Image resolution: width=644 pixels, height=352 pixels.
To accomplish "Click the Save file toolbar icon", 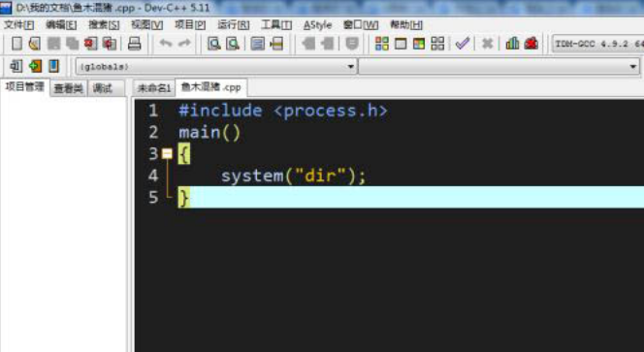I will [x=53, y=44].
